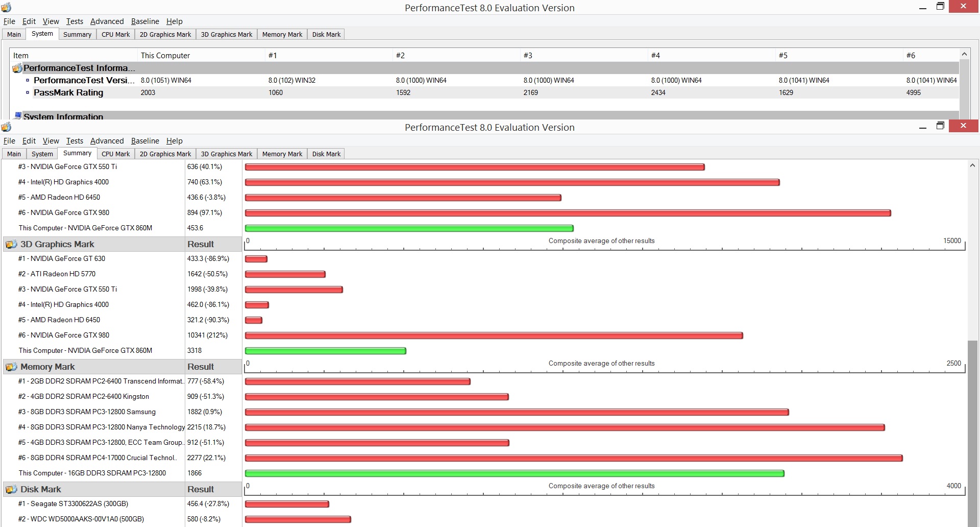Open the Advanced menu in the lower window
This screenshot has width=980, height=527.
(x=107, y=141)
